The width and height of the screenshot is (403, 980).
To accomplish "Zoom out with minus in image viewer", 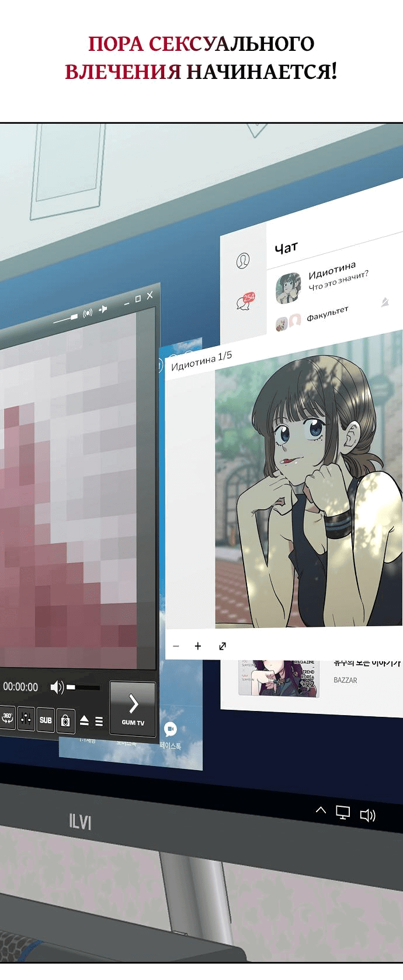I will tap(176, 646).
